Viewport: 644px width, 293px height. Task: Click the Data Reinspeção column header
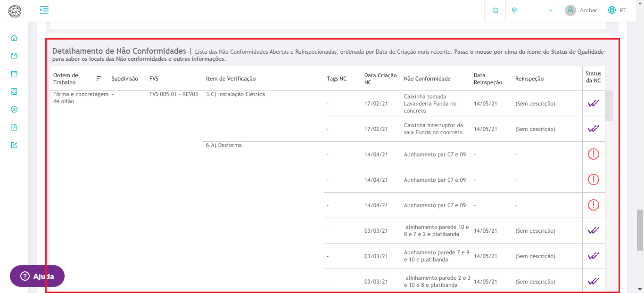488,79
